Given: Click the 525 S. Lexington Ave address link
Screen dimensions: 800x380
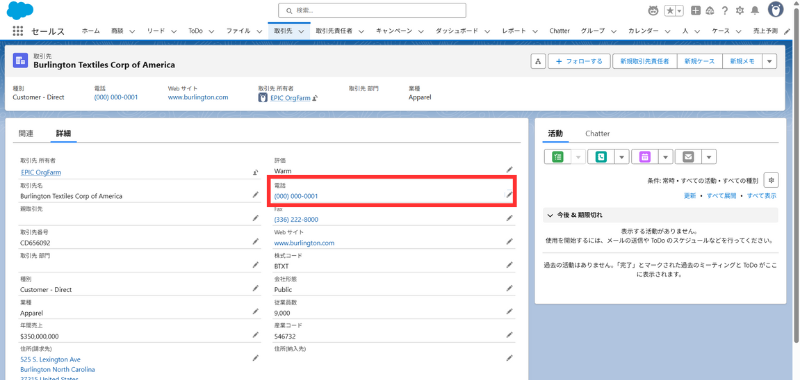Looking at the screenshot, I should (x=50, y=360).
